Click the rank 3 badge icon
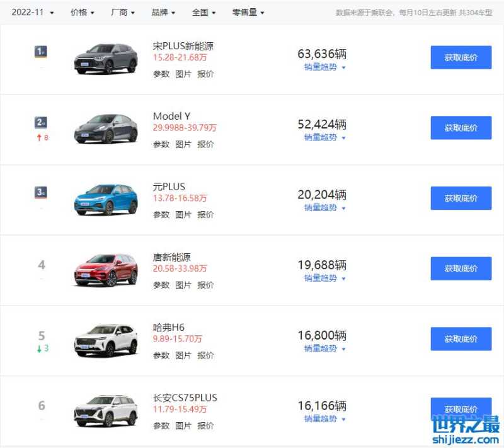Screen dimensions: 504x448 pyautogui.click(x=41, y=193)
